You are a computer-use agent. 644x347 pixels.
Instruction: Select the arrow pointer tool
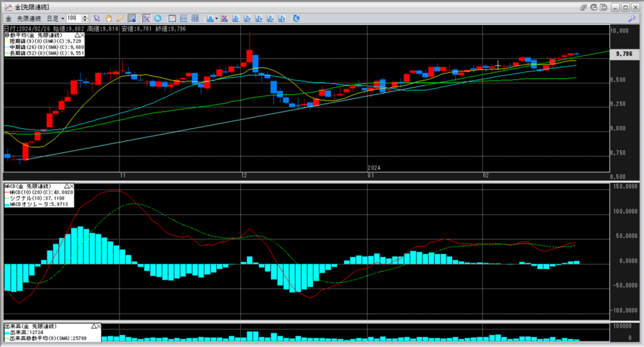click(x=96, y=18)
